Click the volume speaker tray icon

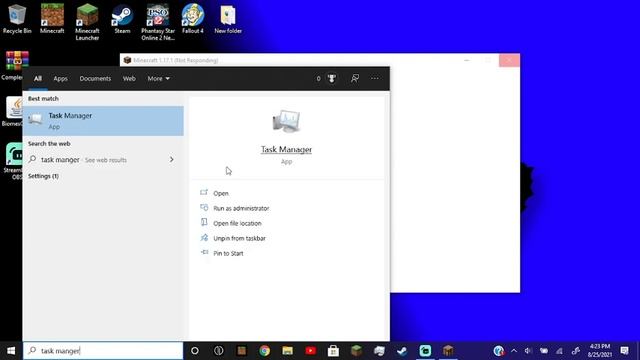[x=528, y=351]
